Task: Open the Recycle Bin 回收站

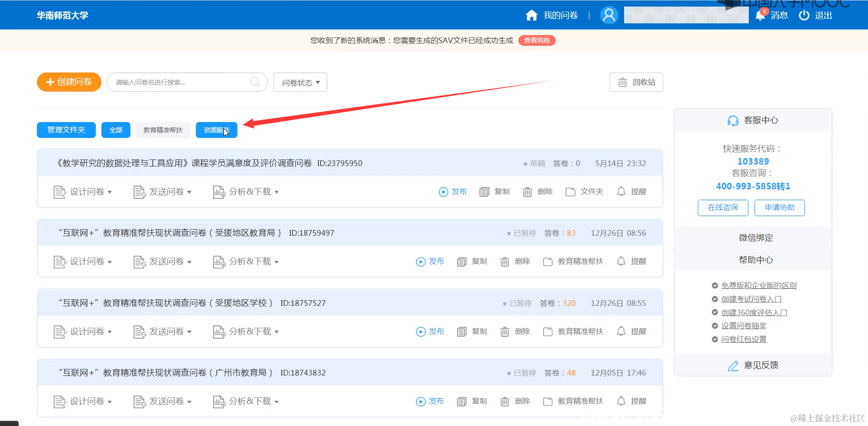Action: tap(636, 82)
